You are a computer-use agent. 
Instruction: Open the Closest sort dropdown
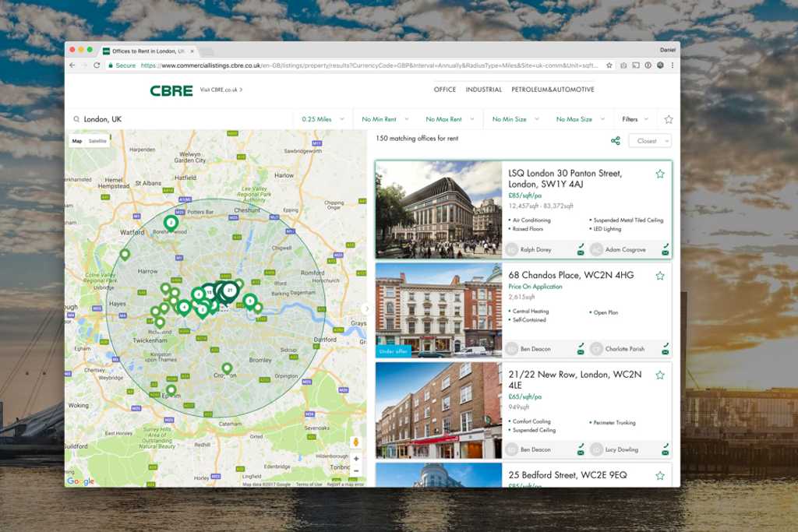tap(650, 141)
